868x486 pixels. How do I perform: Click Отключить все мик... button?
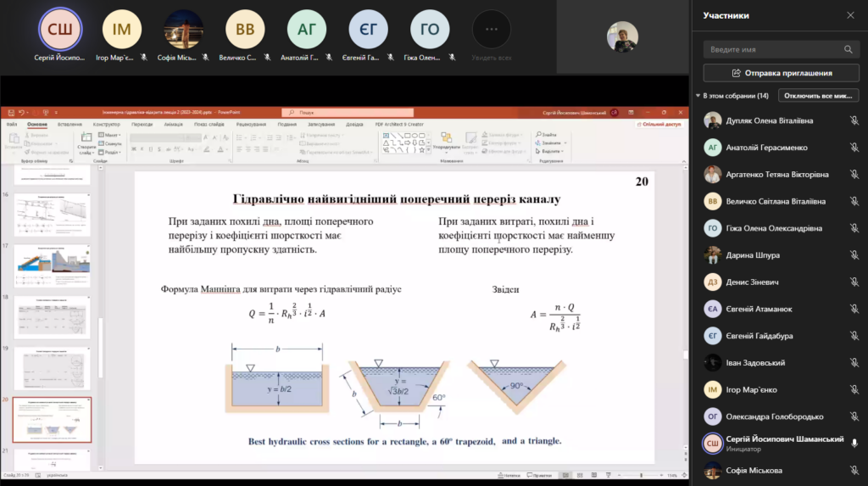coord(818,96)
